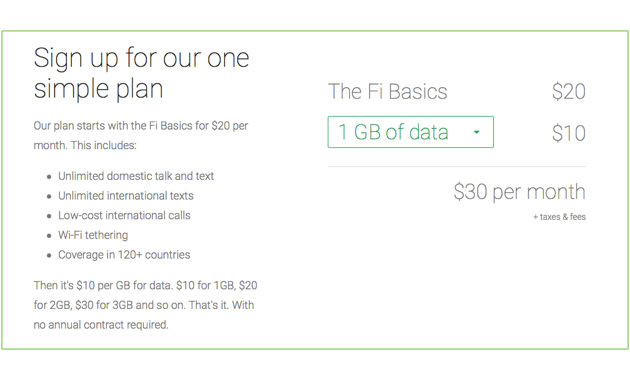Click the $20 Fi Basics price
This screenshot has width=630, height=380.
pyautogui.click(x=569, y=92)
